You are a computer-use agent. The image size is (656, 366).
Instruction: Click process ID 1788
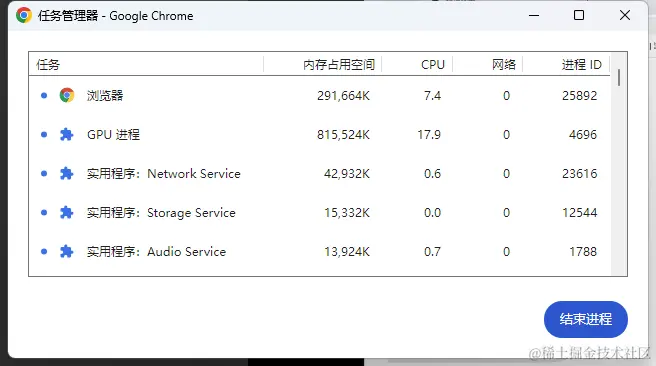(583, 252)
